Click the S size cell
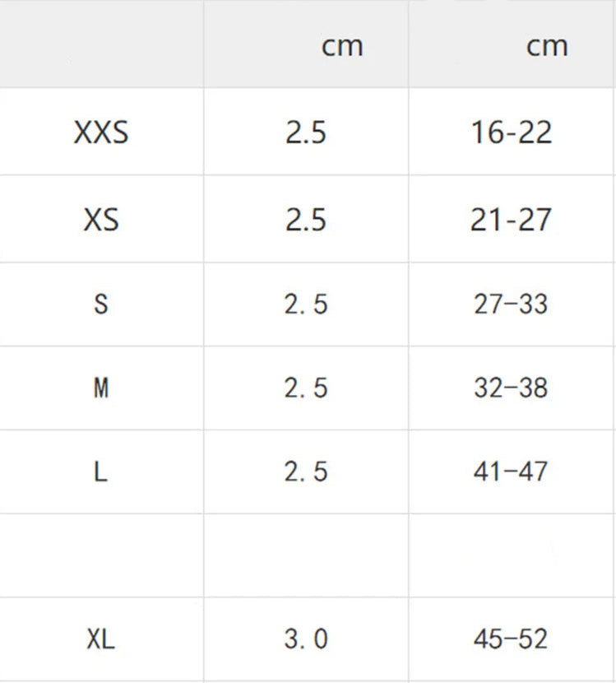The width and height of the screenshot is (616, 683). [x=101, y=304]
